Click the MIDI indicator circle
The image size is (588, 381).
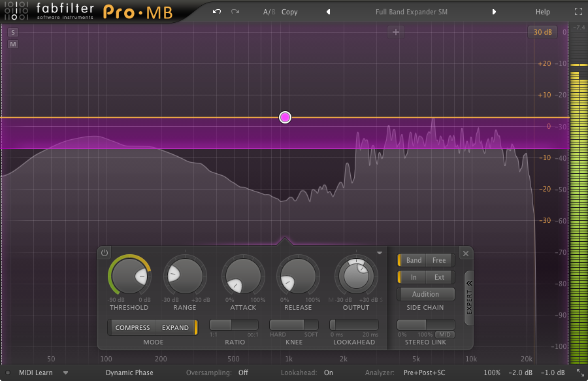7,373
